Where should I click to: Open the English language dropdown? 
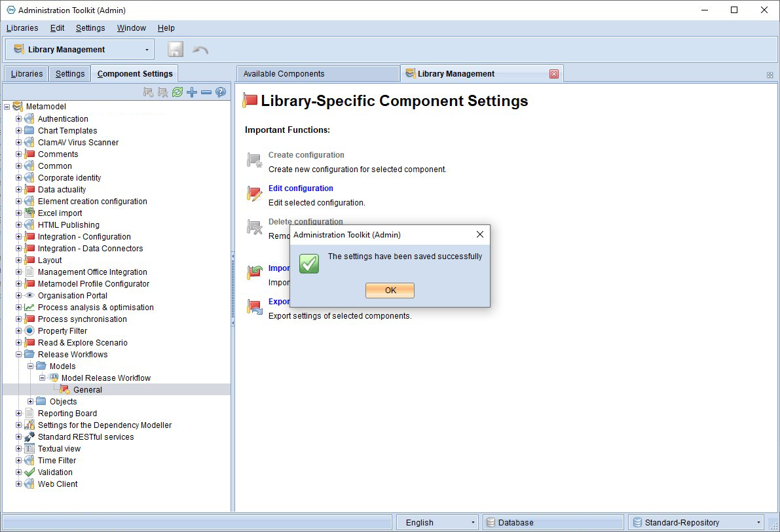(x=437, y=523)
